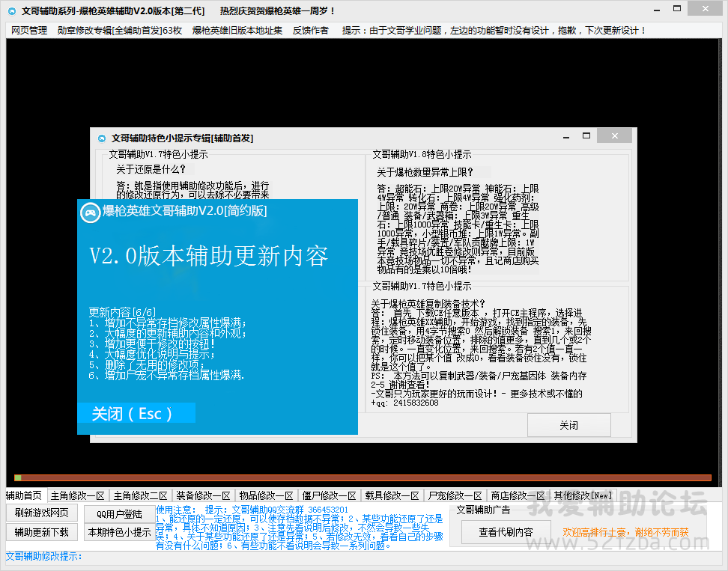The width and height of the screenshot is (728, 571).
Task: Click 欢迎高排行土豪 orange ad text
Action: pyautogui.click(x=625, y=533)
